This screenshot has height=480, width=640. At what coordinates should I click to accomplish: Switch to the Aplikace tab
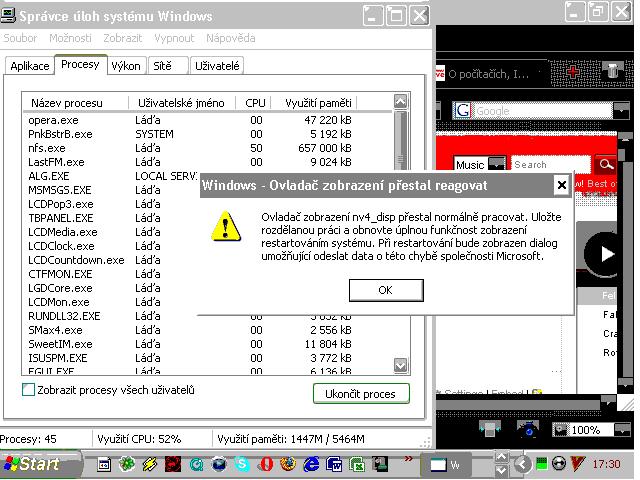tap(30, 66)
